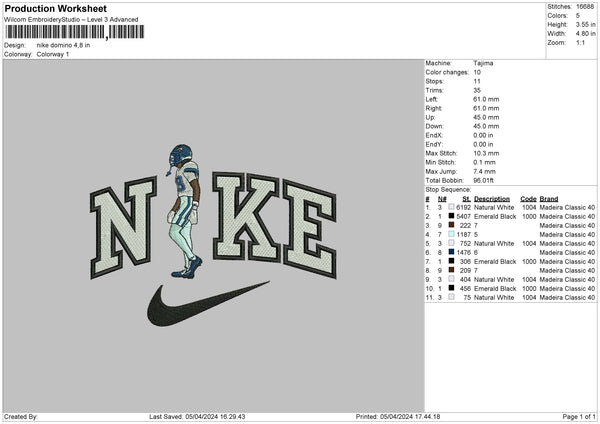600x424 pixels.
Task: Pick the Emerald Black swatch in stop 2
Action: (x=452, y=216)
